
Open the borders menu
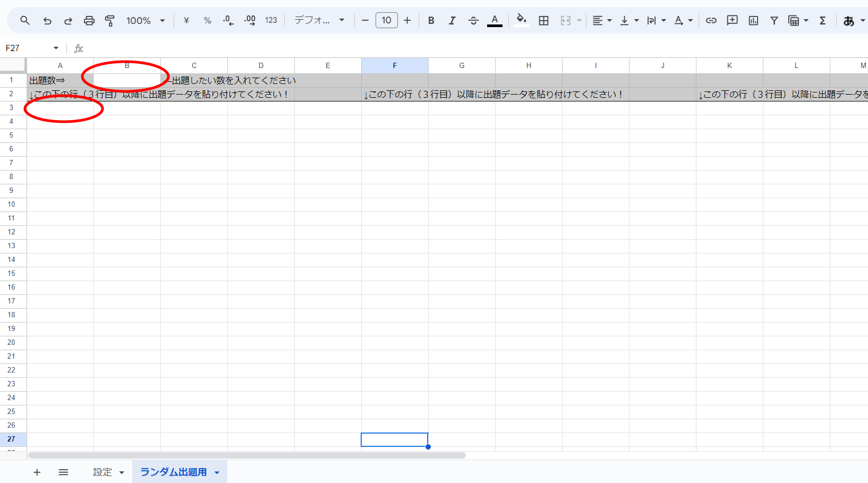tap(543, 20)
